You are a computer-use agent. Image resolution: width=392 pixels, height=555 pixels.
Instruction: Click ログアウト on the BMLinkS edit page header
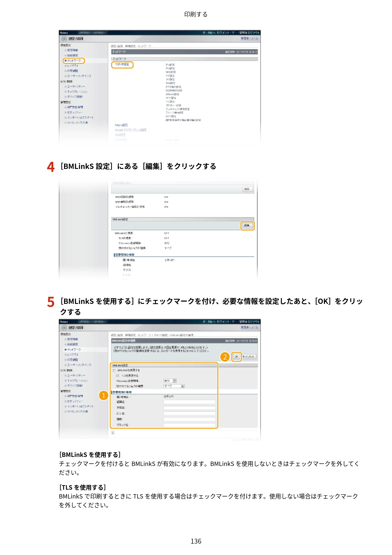253,322
